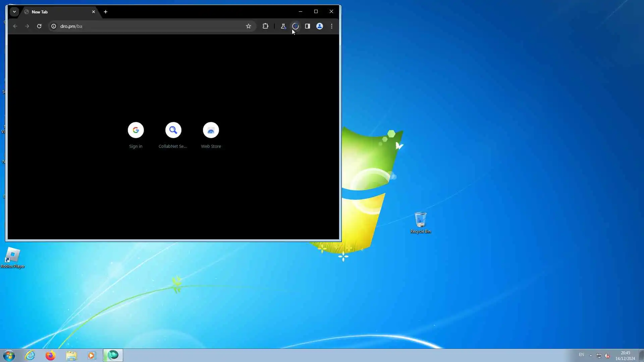Toggle the browser side panel
This screenshot has height=362, width=644.
point(308,26)
